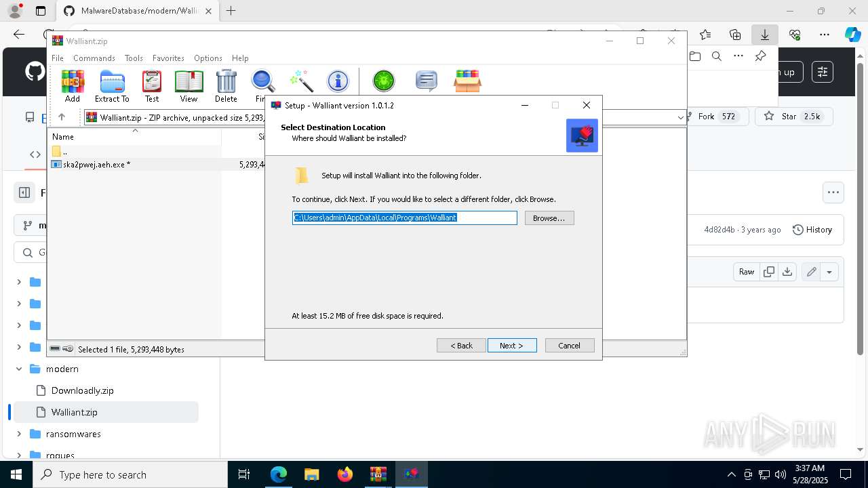
Task: Open the Commands menu in WinRAR
Action: click(94, 58)
